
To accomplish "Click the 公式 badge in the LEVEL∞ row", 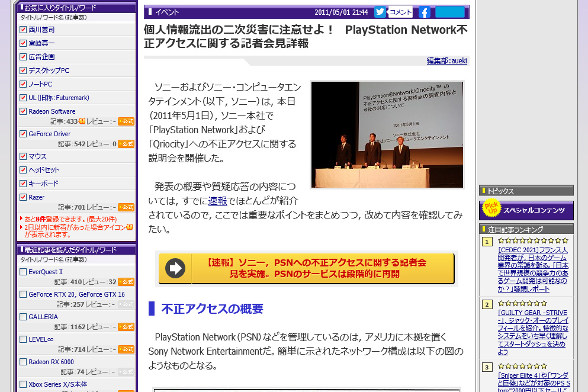I will [126, 349].
